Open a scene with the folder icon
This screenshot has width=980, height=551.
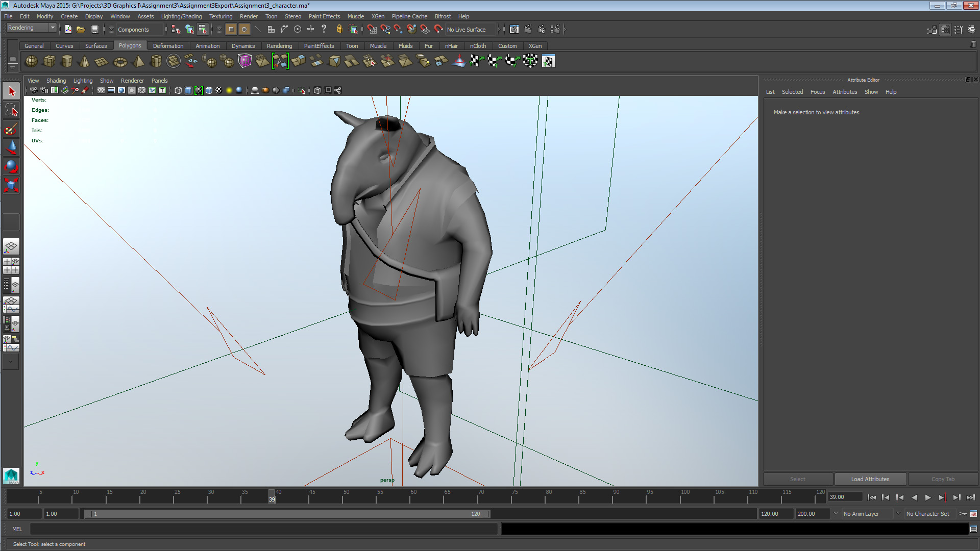[81, 29]
